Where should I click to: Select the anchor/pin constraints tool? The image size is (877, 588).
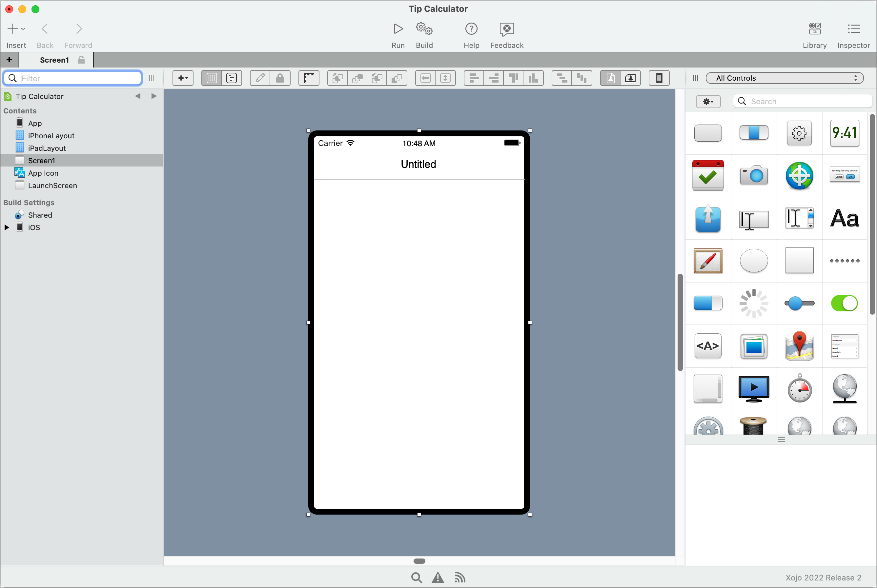(x=310, y=78)
